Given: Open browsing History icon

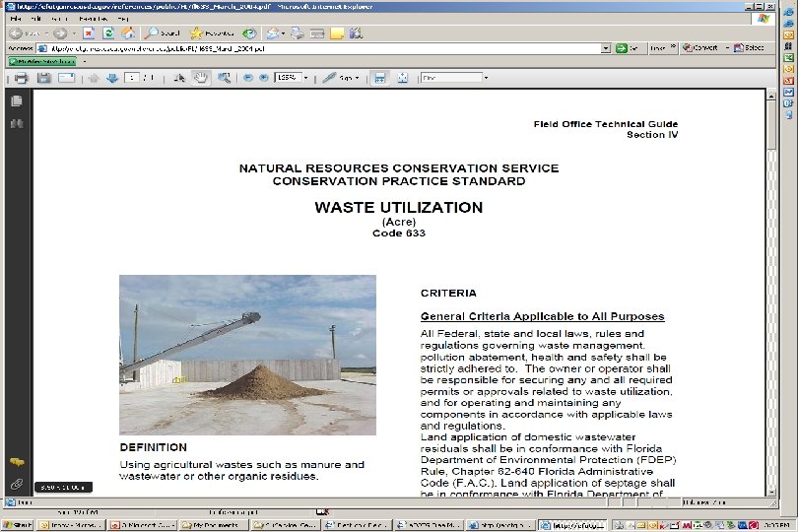Looking at the screenshot, I should click(x=249, y=33).
